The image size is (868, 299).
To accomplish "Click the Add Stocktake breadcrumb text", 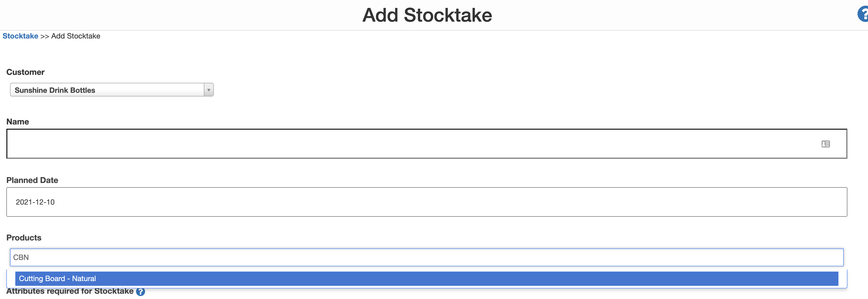I will [x=76, y=36].
